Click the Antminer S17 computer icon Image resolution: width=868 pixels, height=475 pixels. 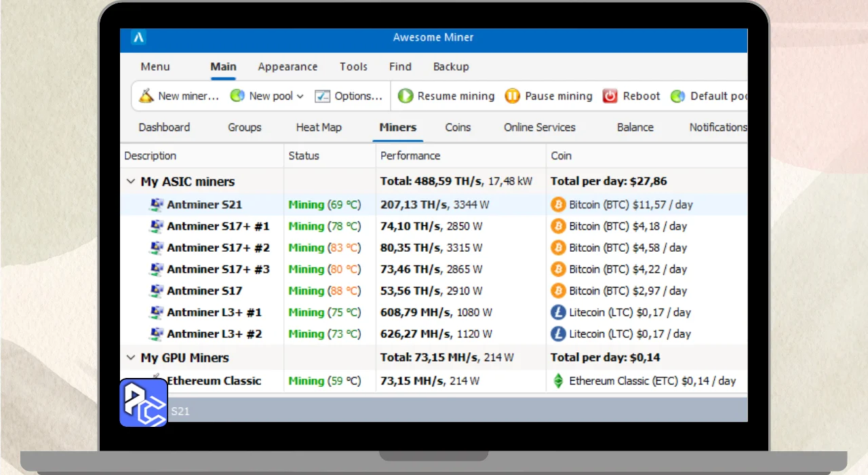157,290
